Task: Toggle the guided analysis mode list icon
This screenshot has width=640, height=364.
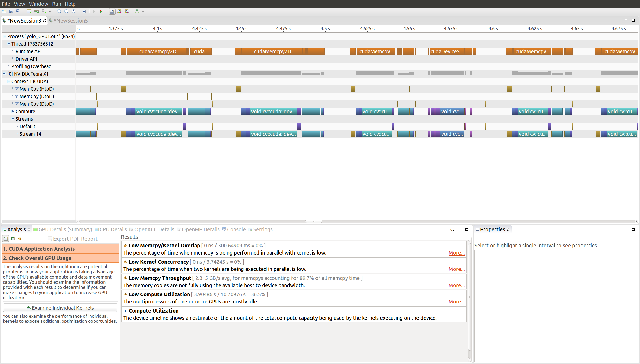Action: point(5,239)
